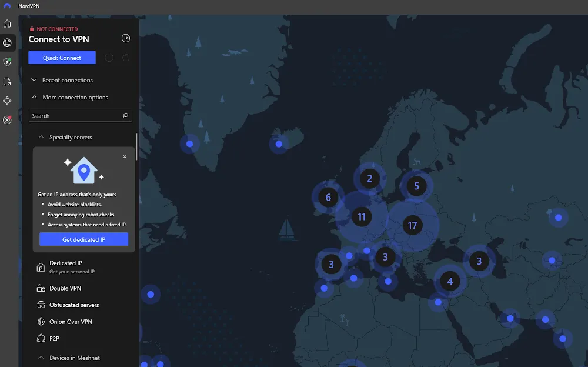
Task: Click the server cluster labeled 17 on map
Action: 412,225
